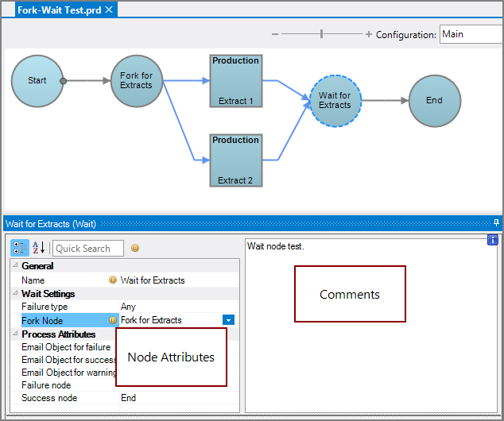Select the Start node on canvas
504x421 pixels.
[37, 81]
